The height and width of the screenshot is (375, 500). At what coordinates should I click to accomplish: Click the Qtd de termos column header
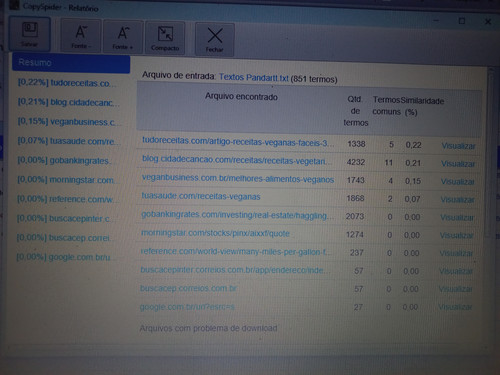(356, 111)
